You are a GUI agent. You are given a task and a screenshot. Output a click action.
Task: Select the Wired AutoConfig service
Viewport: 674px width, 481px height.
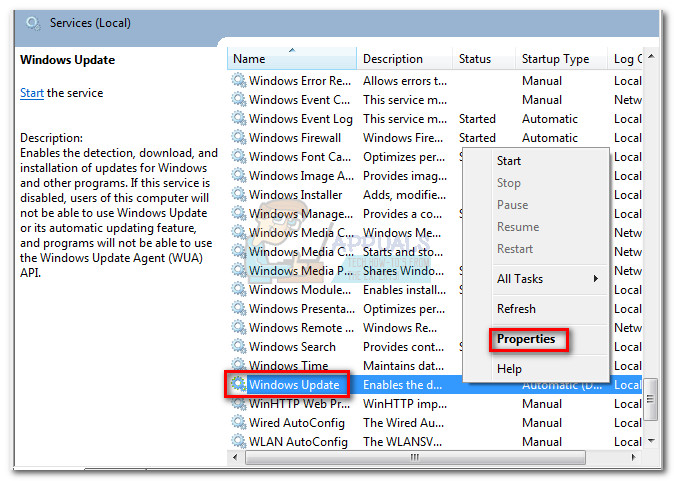pyautogui.click(x=297, y=423)
